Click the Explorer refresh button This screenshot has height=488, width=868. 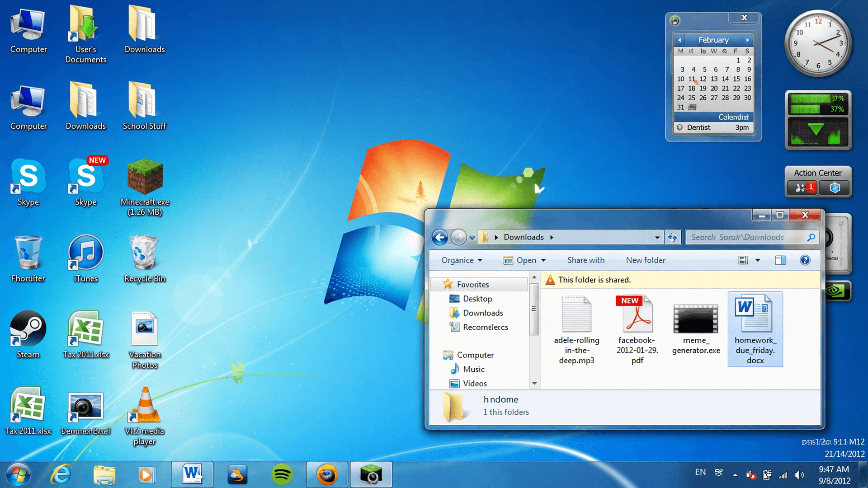point(673,237)
